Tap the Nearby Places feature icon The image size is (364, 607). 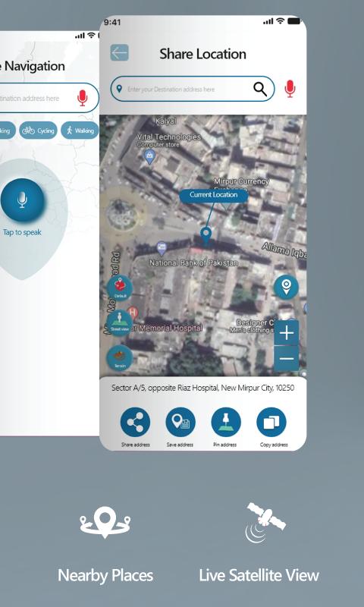tap(105, 522)
